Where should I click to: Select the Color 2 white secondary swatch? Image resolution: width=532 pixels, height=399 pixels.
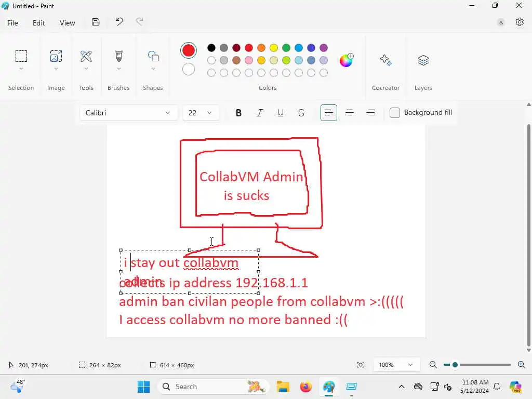pos(189,70)
